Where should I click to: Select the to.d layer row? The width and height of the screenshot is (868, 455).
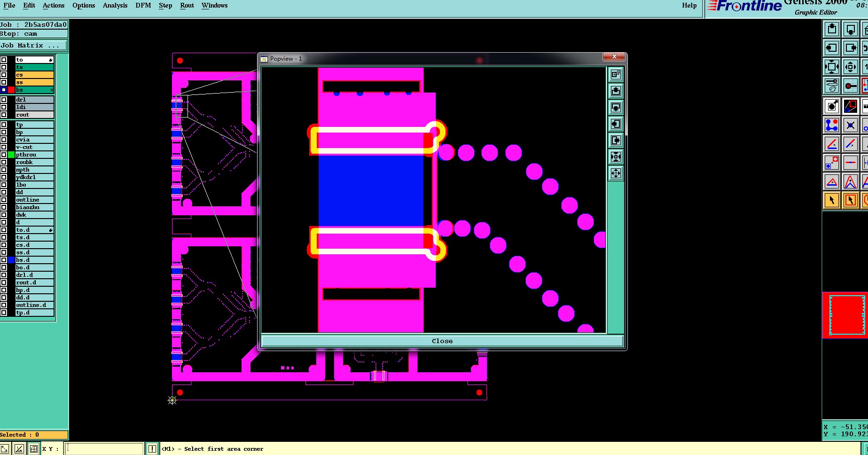pos(35,230)
